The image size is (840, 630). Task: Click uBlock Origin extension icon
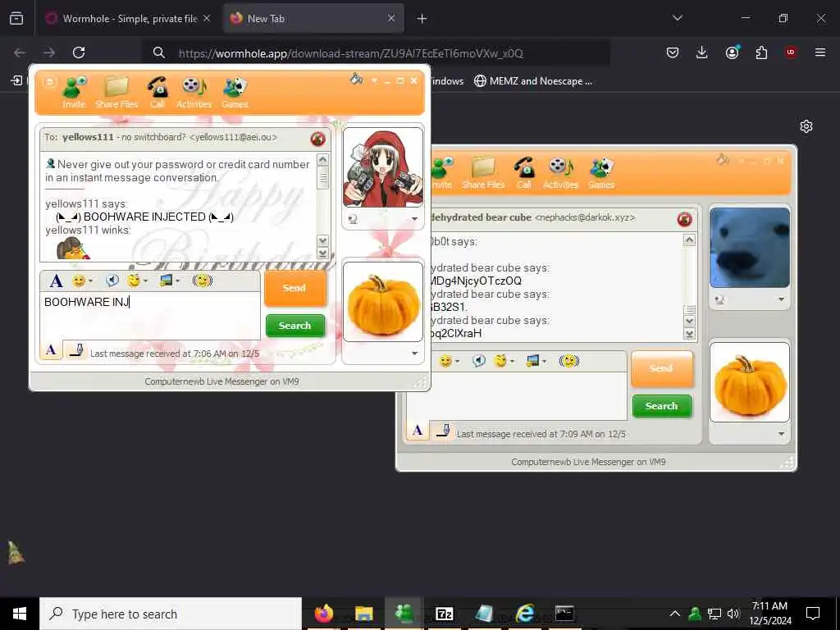(791, 52)
